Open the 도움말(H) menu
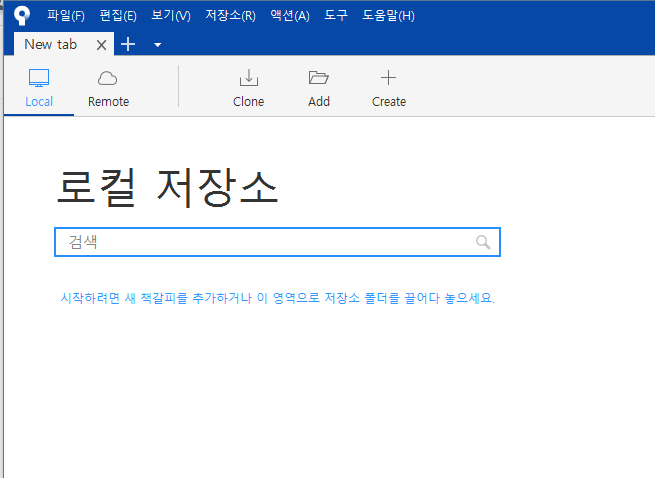The image size is (655, 478). (388, 16)
